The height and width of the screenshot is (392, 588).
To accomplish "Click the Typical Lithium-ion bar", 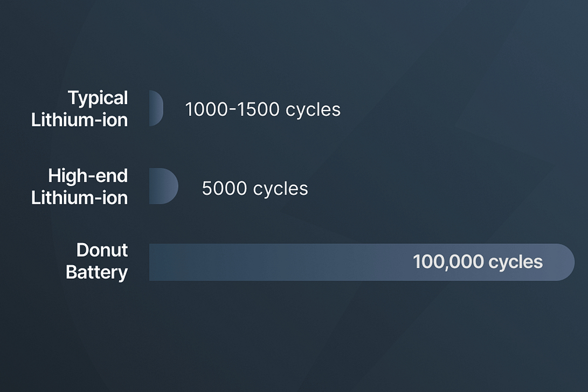I will (x=156, y=108).
